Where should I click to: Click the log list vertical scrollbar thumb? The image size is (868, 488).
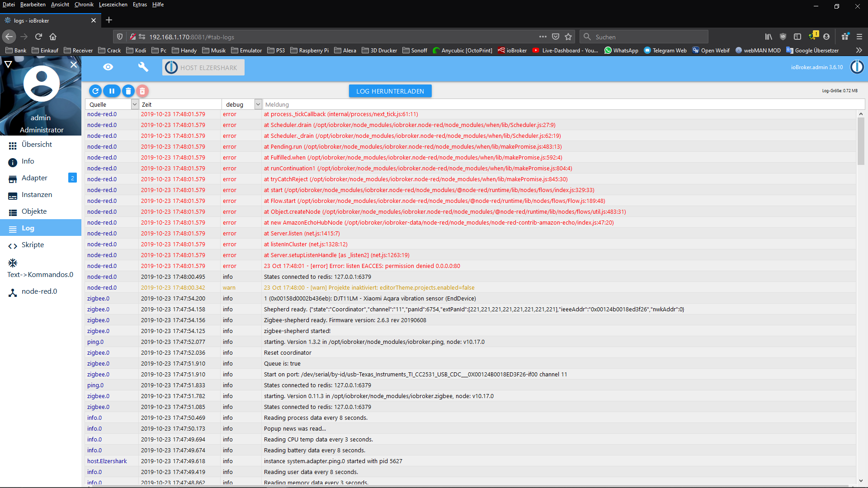point(861,141)
